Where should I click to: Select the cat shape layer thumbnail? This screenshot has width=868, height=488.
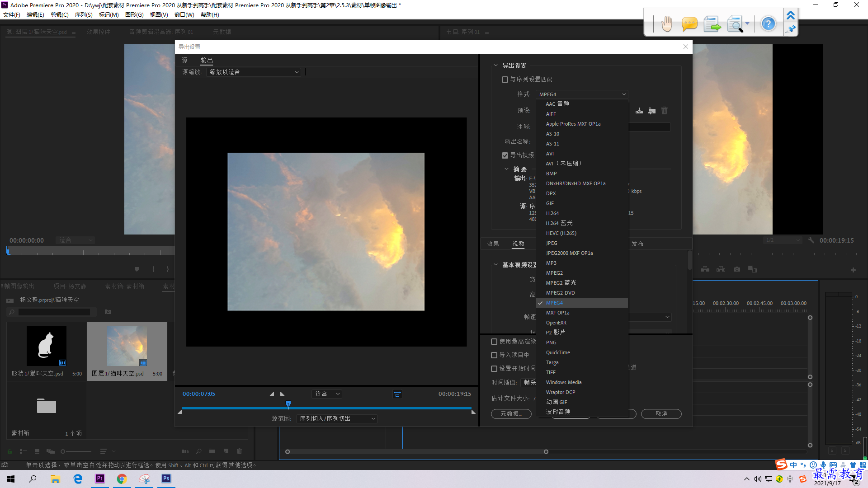click(x=47, y=346)
